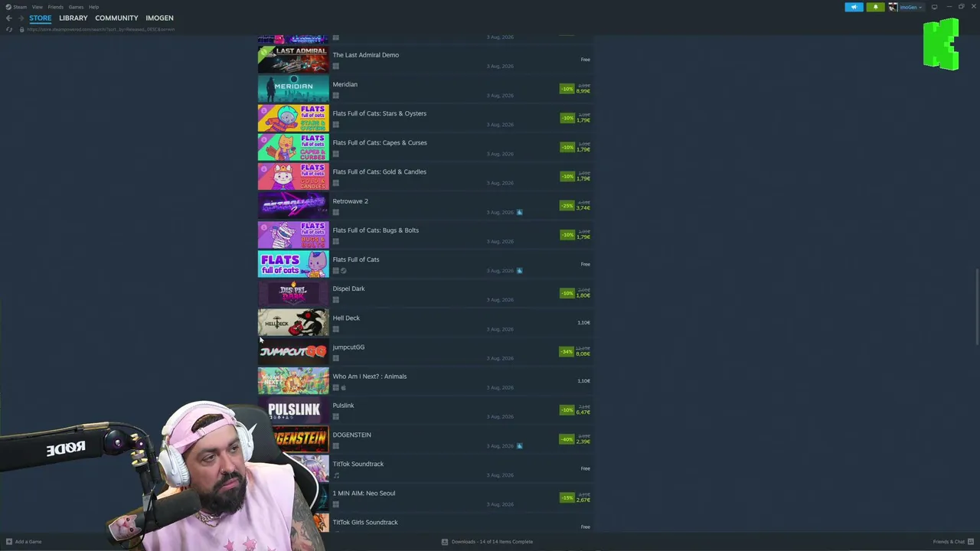This screenshot has height=551, width=980.
Task: Open the Friends menu
Action: click(x=55, y=7)
